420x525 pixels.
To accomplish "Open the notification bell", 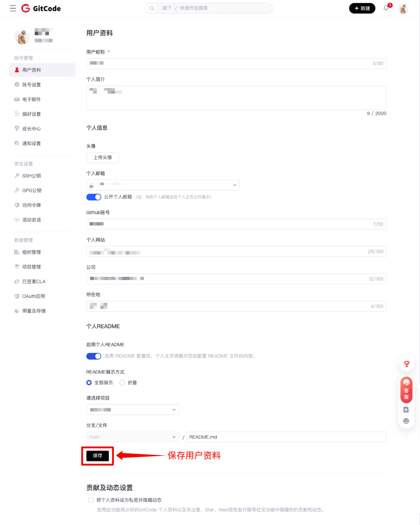I will click(386, 8).
